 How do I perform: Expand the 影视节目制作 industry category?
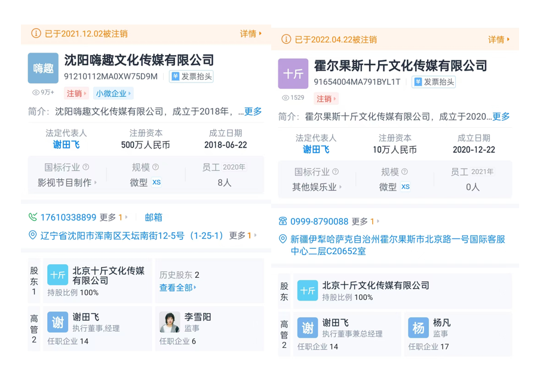coord(67,182)
